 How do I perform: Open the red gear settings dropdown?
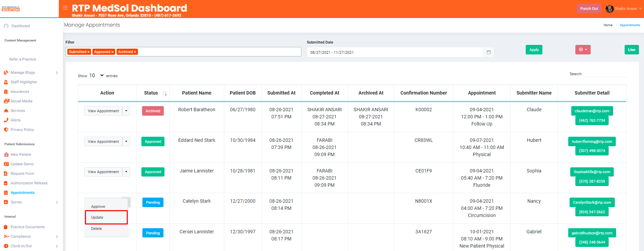(583, 50)
